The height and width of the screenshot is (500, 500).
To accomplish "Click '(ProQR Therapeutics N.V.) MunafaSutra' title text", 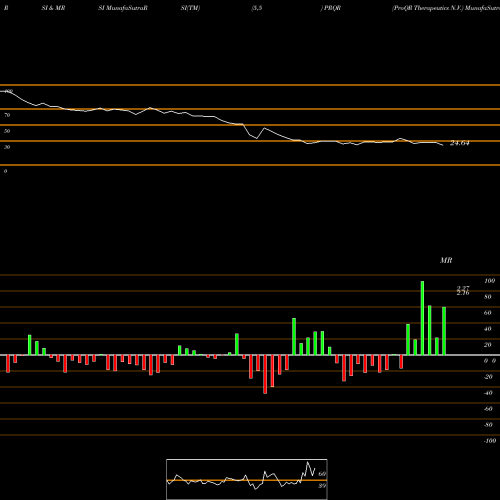I will click(446, 8).
